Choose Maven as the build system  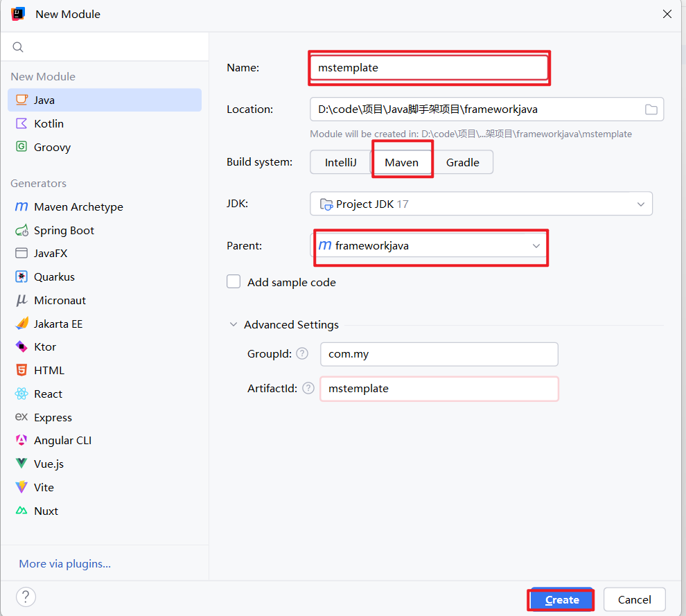click(x=402, y=162)
